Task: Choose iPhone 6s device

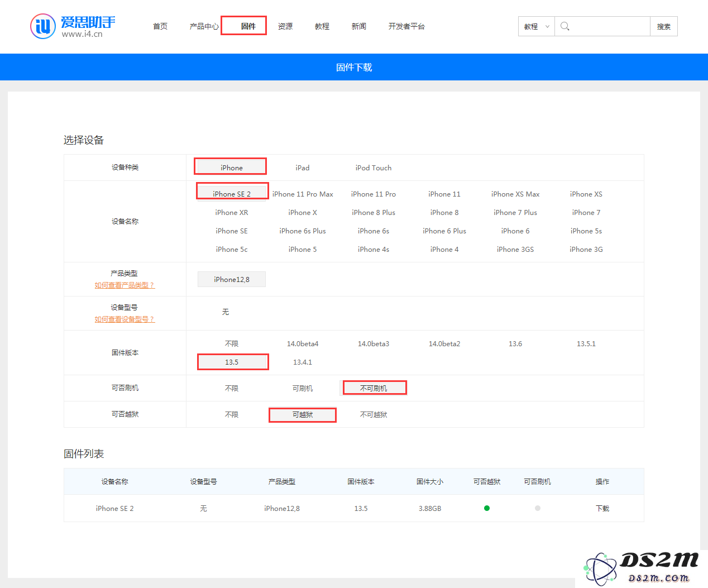Action: (374, 231)
